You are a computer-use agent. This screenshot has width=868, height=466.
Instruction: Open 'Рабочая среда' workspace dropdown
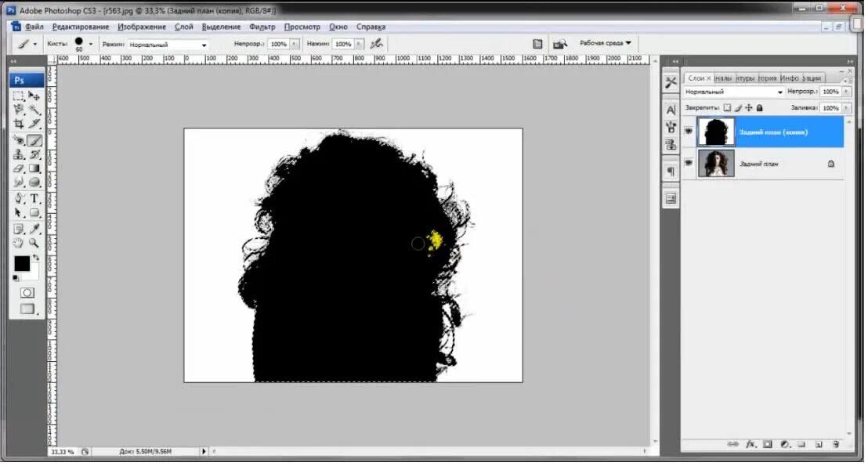[605, 42]
